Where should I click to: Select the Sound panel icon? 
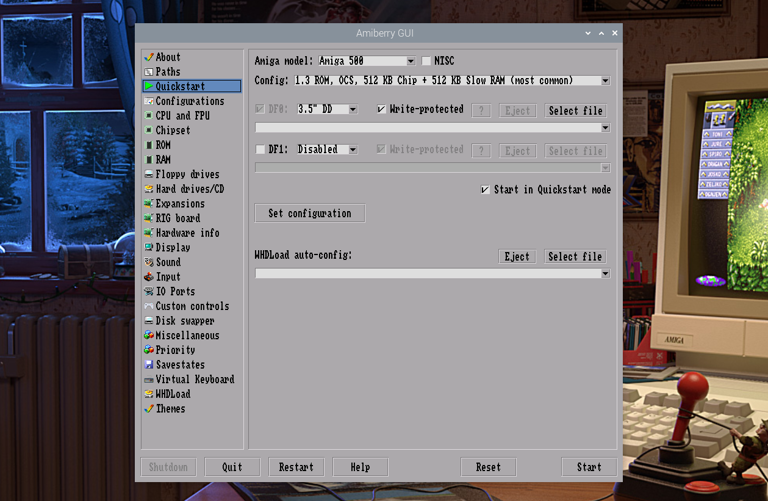149,262
